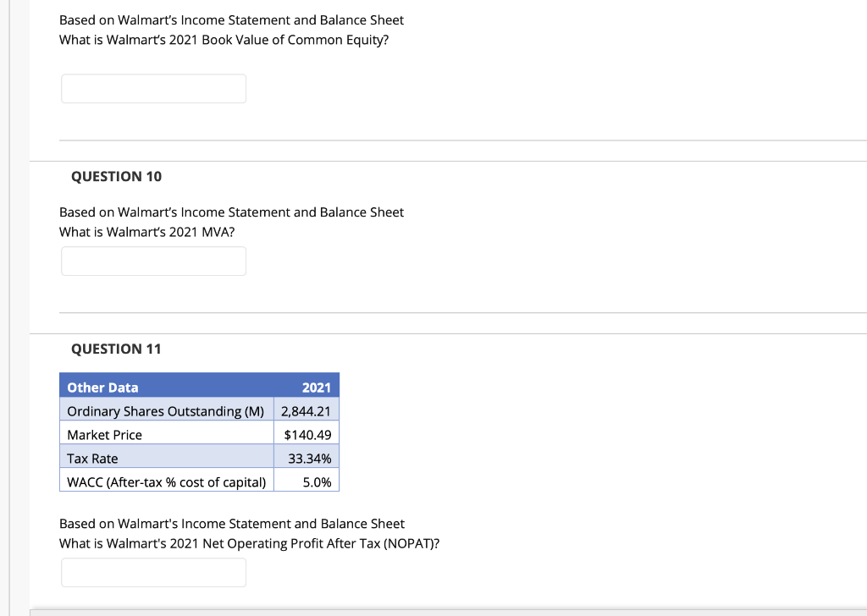The image size is (867, 616).
Task: Click the 'Other Data' table header
Action: [102, 388]
